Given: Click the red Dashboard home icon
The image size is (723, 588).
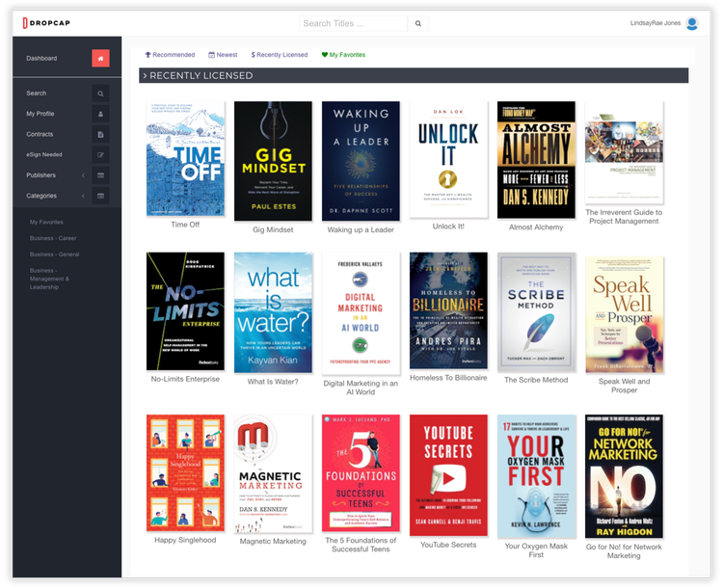Looking at the screenshot, I should [x=100, y=59].
